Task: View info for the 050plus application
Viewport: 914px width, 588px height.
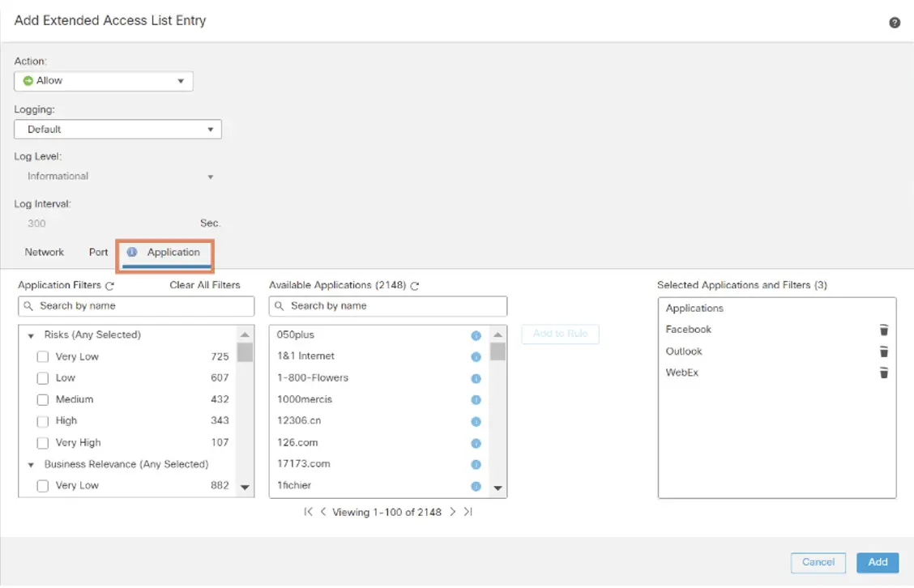Action: click(476, 334)
